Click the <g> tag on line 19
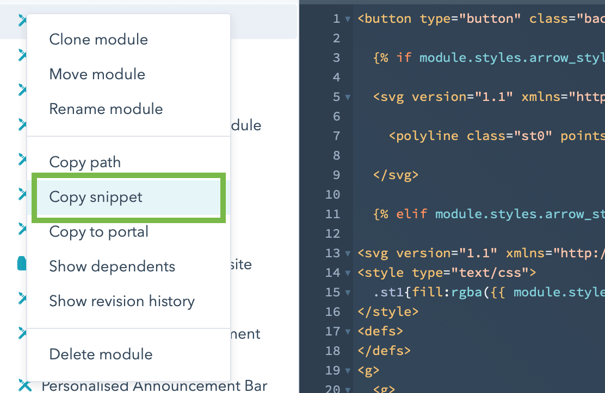This screenshot has height=393, width=605. (368, 371)
